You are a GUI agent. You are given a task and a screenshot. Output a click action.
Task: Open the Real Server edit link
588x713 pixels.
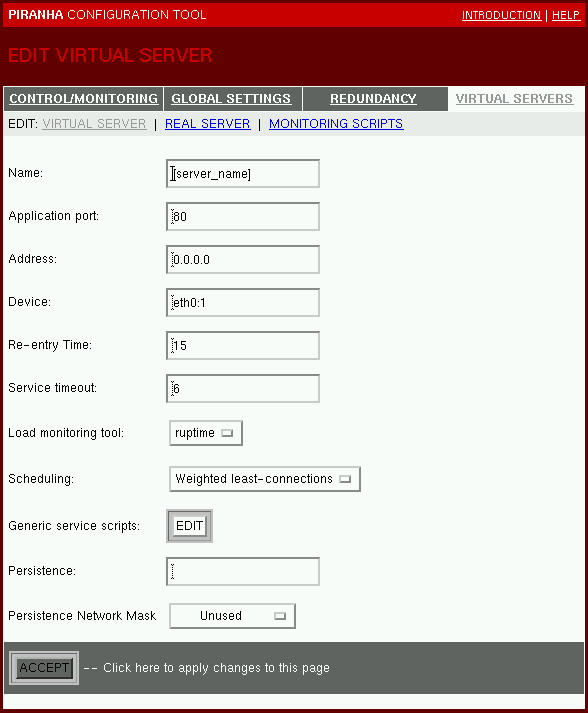[207, 124]
